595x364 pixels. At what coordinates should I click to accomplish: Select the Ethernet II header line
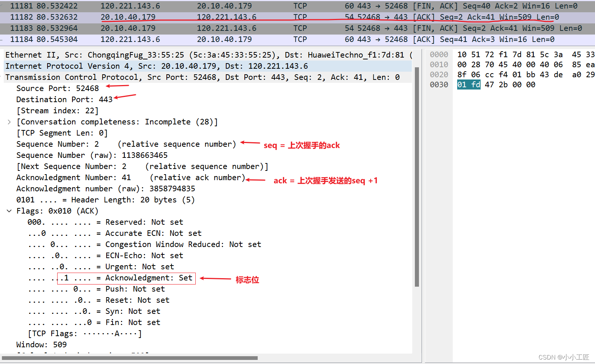[x=208, y=55]
